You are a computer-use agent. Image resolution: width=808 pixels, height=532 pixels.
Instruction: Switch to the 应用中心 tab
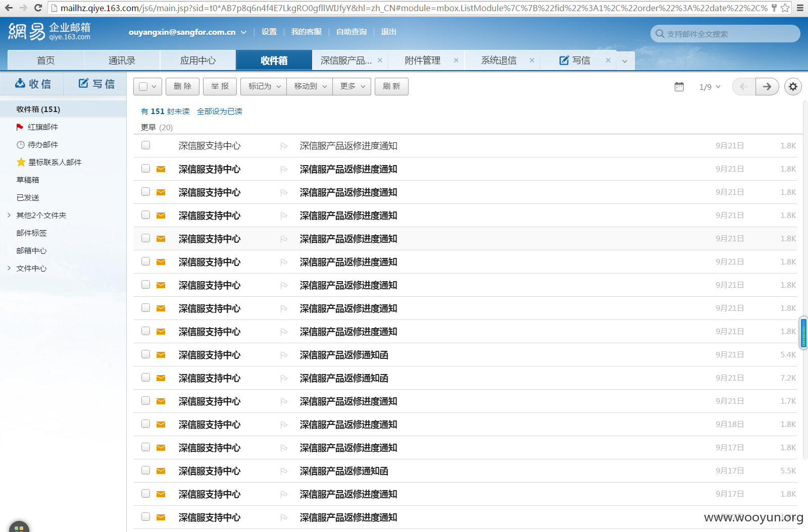point(198,61)
